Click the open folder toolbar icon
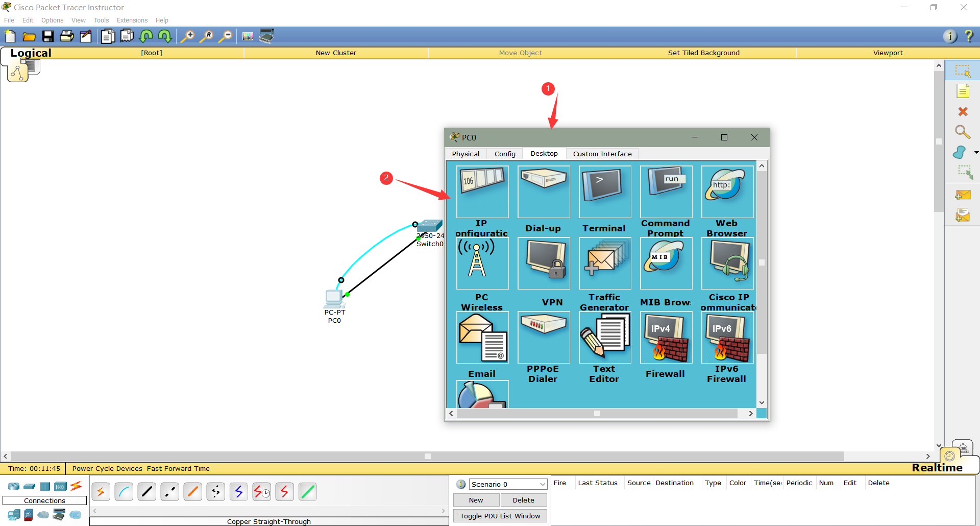This screenshot has width=980, height=526. pos(29,36)
